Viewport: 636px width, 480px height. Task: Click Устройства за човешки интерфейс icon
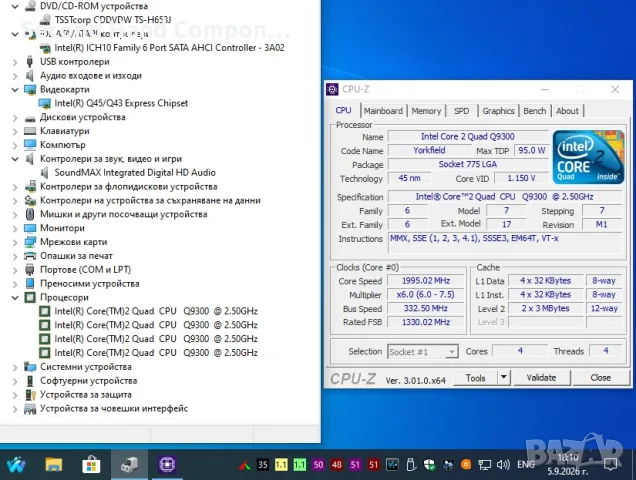tap(30, 409)
